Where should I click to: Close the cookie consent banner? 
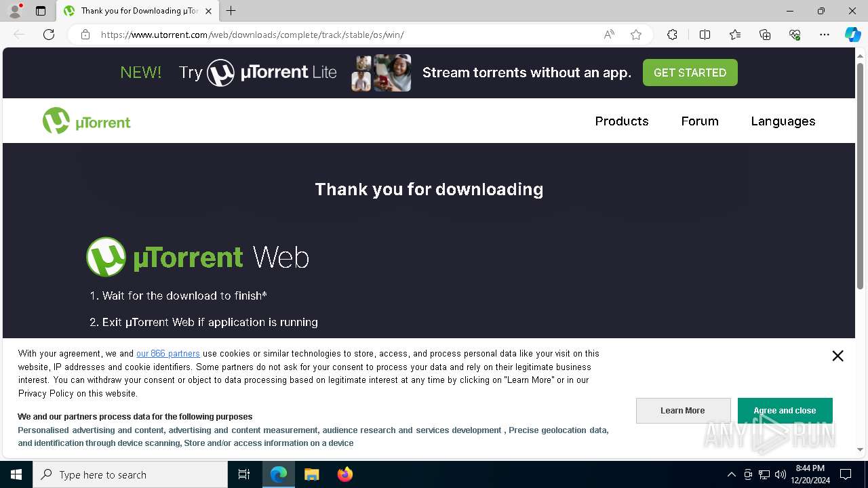tap(837, 356)
